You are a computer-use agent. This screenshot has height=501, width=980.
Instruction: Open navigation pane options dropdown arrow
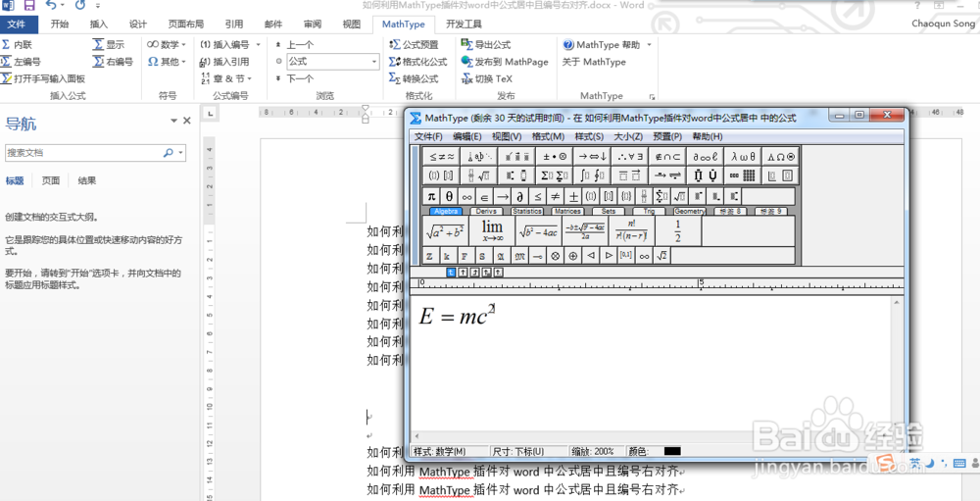pyautogui.click(x=173, y=121)
